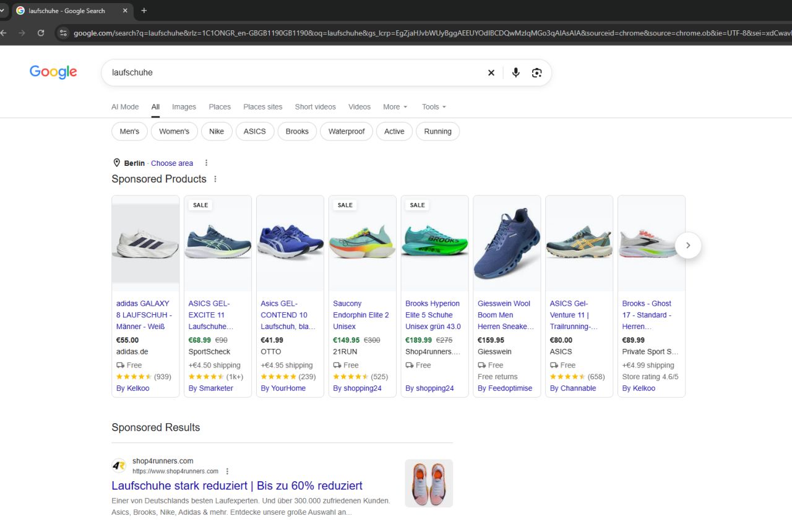Open a new browser tab with plus

(x=144, y=11)
